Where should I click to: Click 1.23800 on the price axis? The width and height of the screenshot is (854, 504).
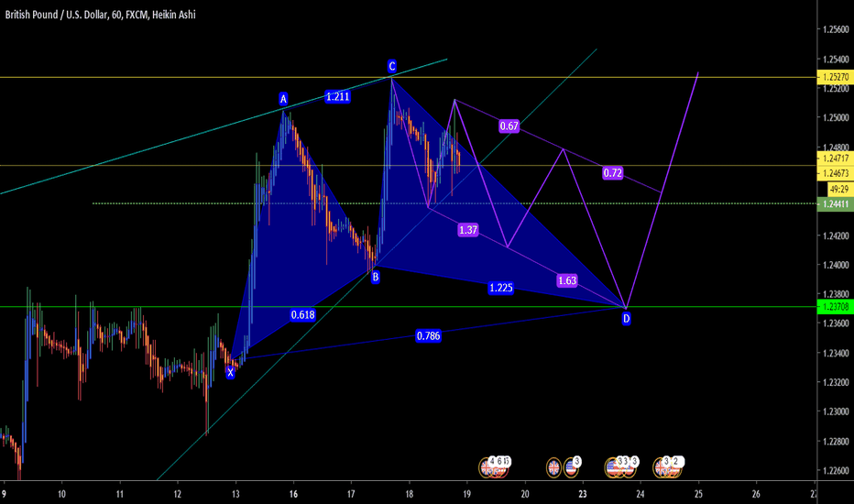click(x=836, y=294)
